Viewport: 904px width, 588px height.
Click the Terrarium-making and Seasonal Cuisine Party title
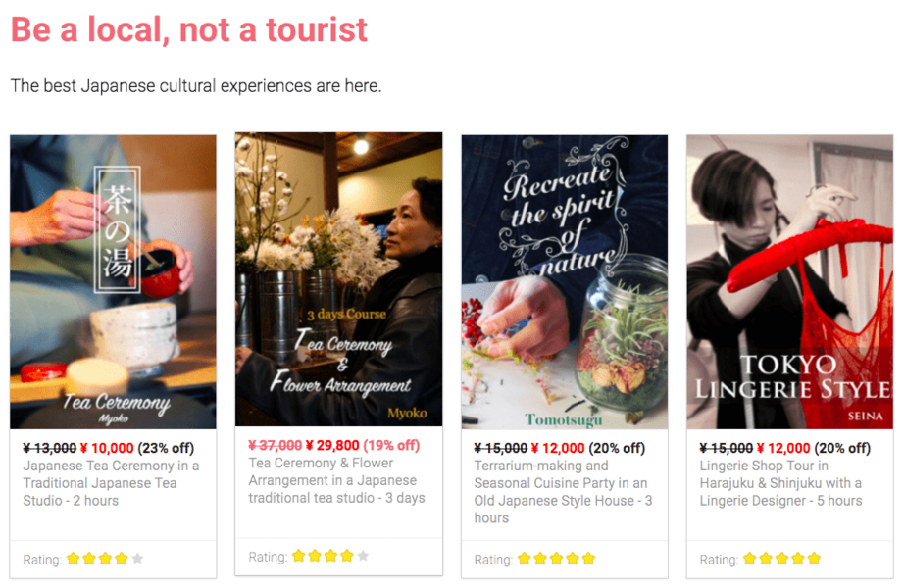click(x=563, y=492)
